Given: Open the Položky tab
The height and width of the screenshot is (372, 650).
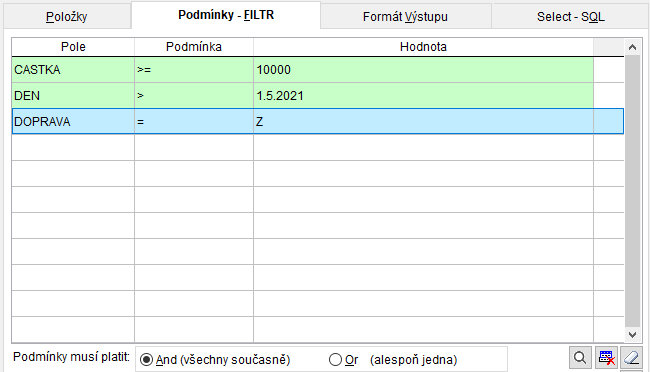Looking at the screenshot, I should pos(67,17).
